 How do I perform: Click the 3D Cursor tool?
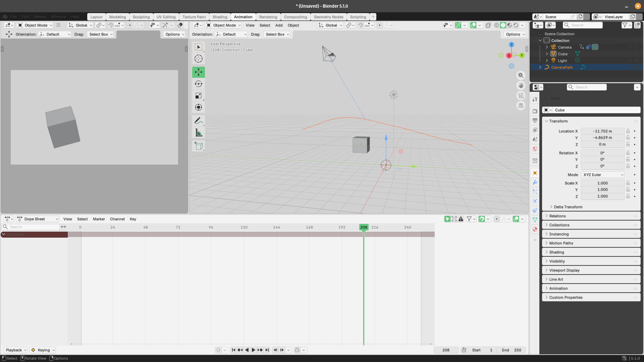pos(198,59)
